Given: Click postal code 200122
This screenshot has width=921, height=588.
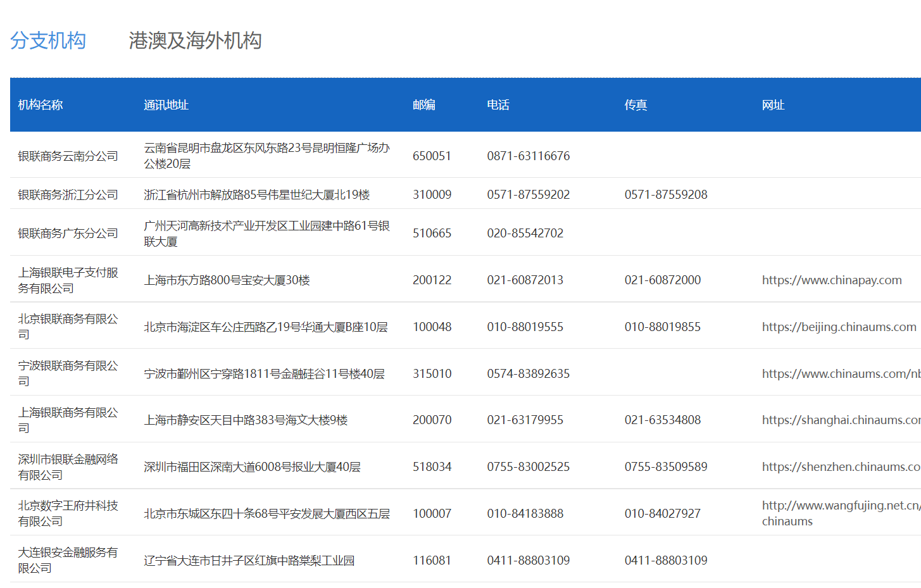Looking at the screenshot, I should [x=432, y=280].
